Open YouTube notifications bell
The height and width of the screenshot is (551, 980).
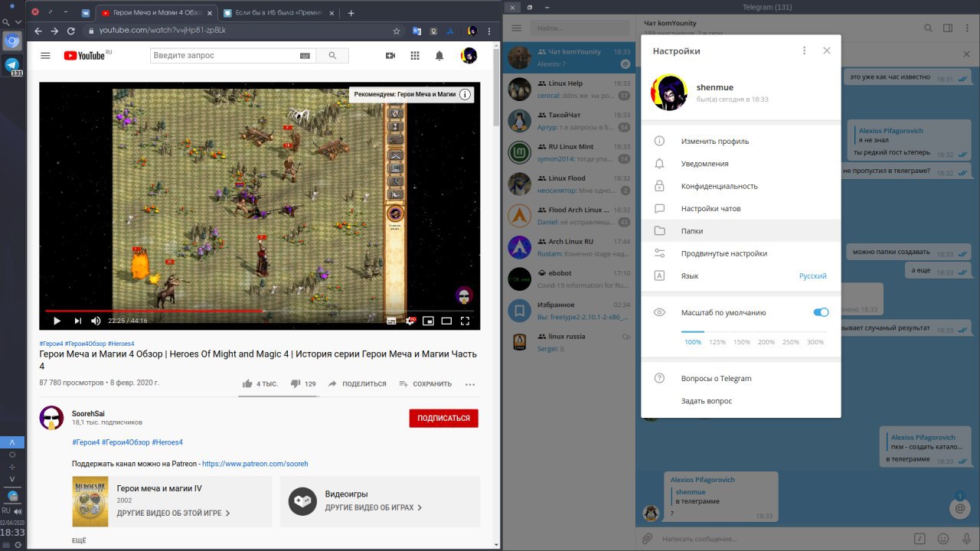439,55
